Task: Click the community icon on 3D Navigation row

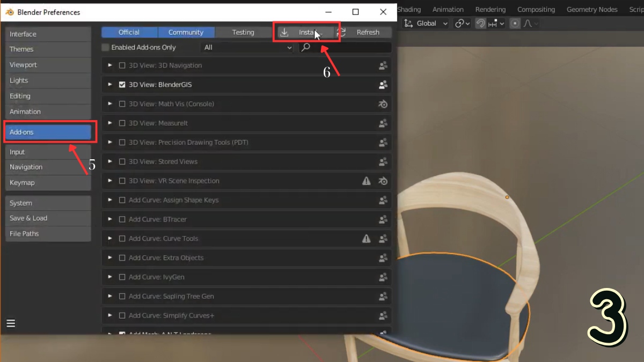Action: coord(383,65)
